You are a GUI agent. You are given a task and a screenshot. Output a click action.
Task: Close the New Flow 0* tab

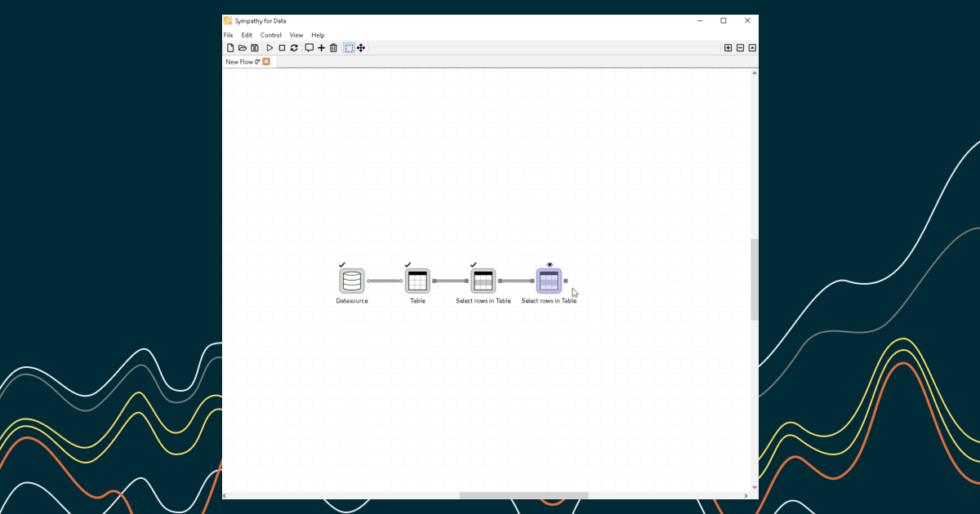coord(266,62)
